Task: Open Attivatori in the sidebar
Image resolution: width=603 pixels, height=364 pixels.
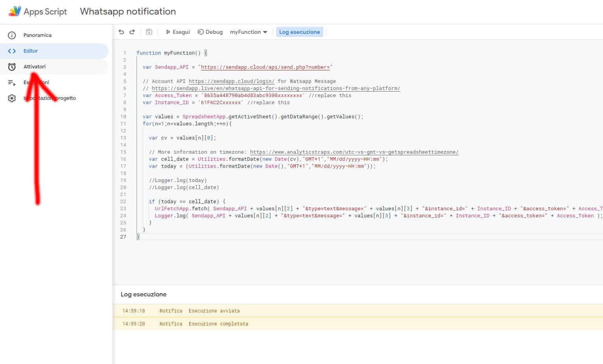Action: point(35,67)
